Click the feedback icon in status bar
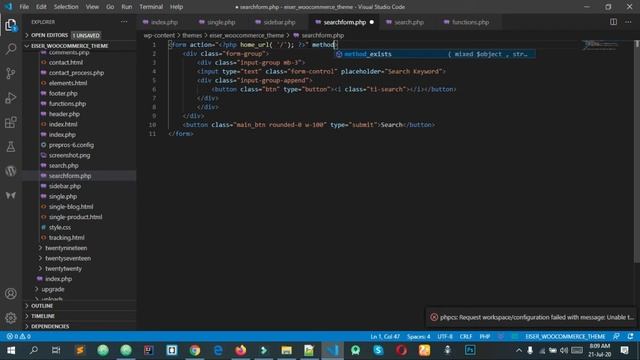Viewport: 640px width, 360px height. [x=616, y=336]
